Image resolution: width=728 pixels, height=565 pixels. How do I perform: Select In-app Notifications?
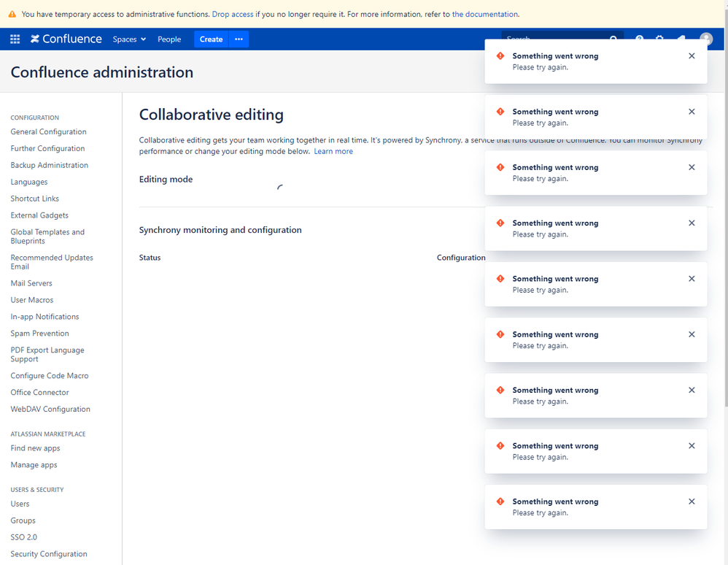(x=44, y=316)
